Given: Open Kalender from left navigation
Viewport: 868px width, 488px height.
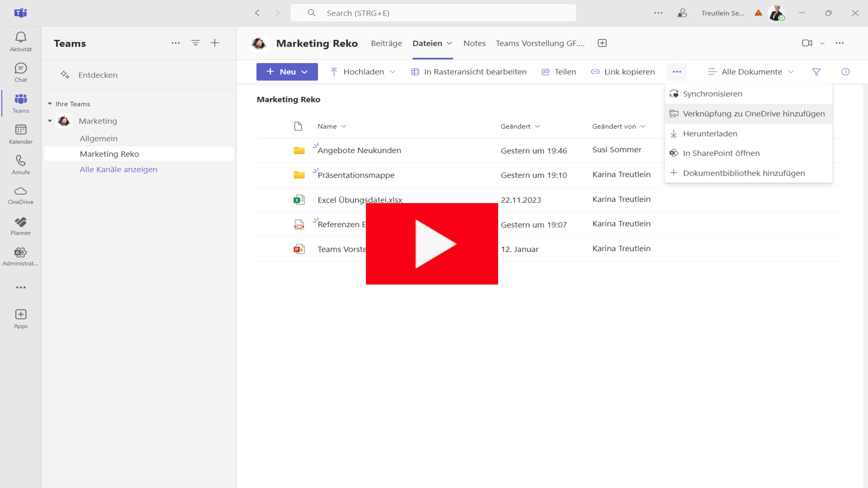Looking at the screenshot, I should [21, 134].
